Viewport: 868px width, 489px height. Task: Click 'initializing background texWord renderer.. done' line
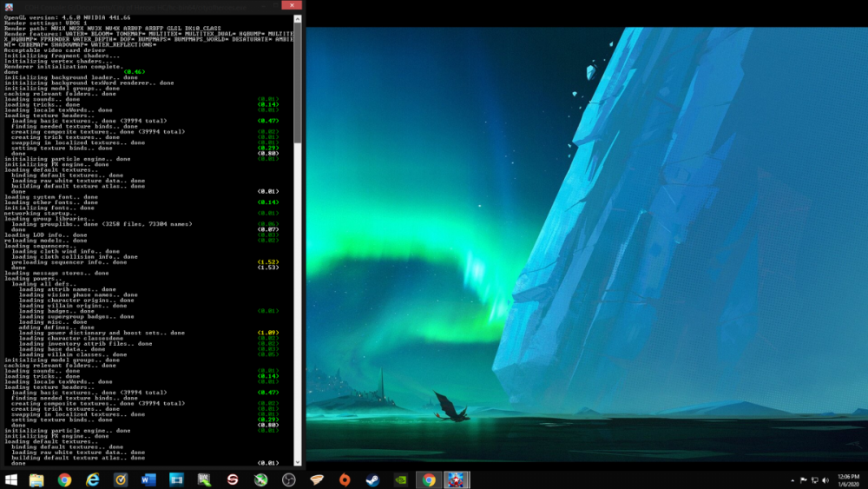(89, 83)
